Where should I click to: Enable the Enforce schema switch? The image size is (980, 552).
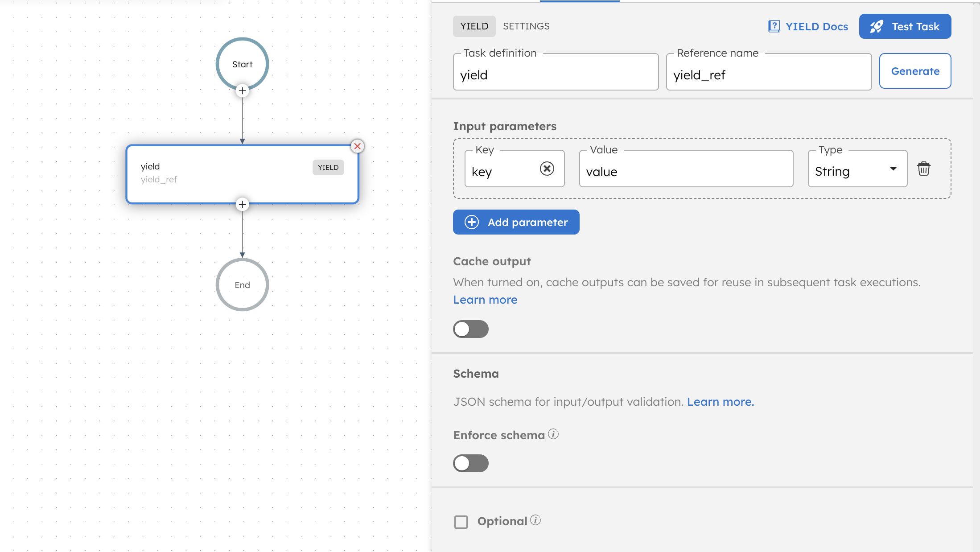point(470,463)
